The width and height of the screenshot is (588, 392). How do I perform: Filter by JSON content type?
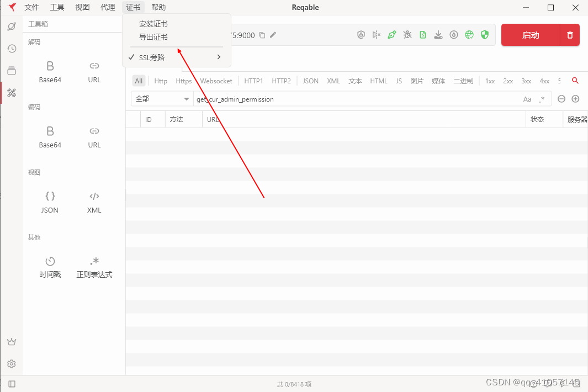click(310, 81)
